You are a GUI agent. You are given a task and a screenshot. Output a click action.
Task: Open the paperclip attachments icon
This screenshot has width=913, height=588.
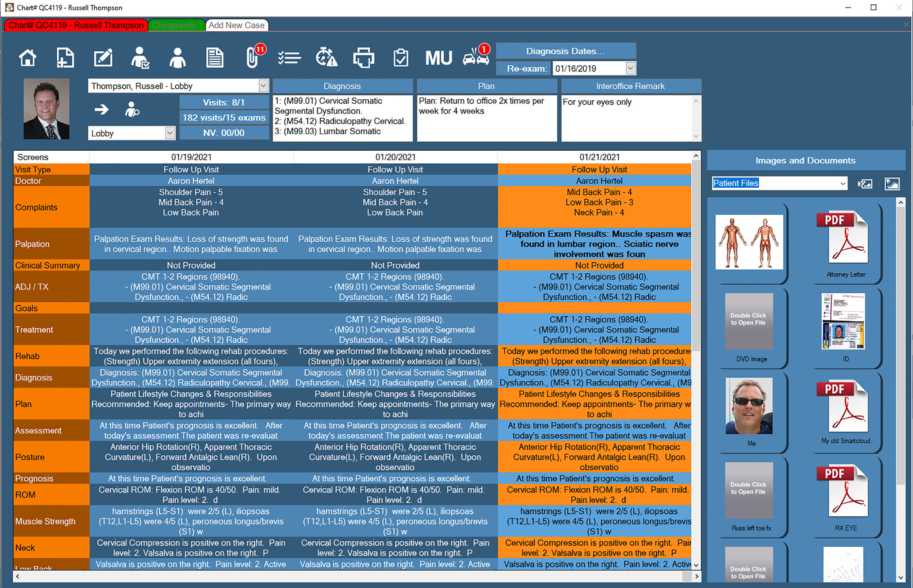point(252,58)
